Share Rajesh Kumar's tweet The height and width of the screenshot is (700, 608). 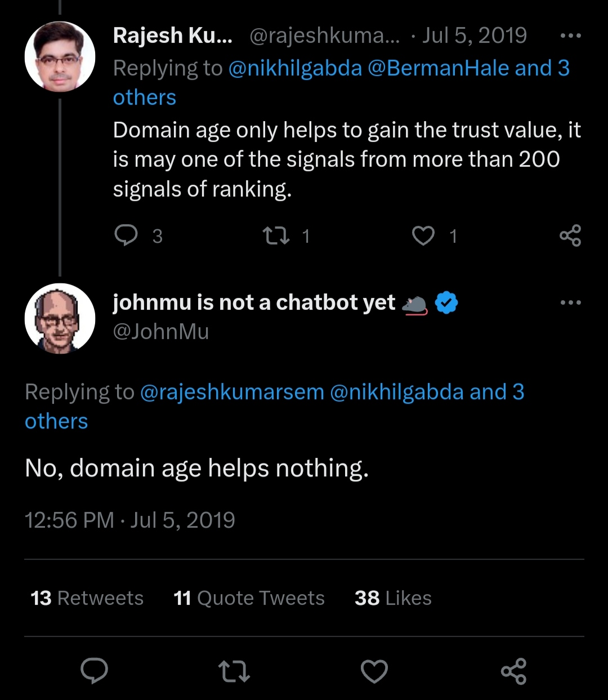point(570,235)
